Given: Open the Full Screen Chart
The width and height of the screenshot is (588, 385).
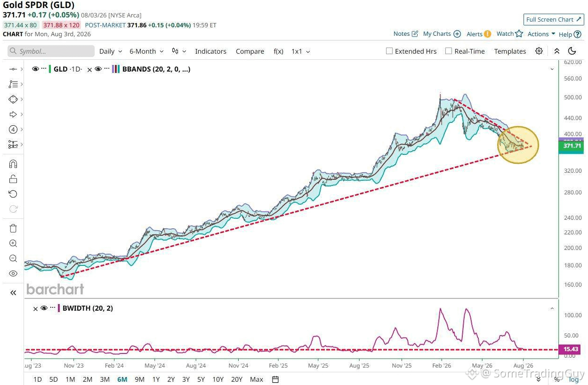Looking at the screenshot, I should tap(554, 19).
